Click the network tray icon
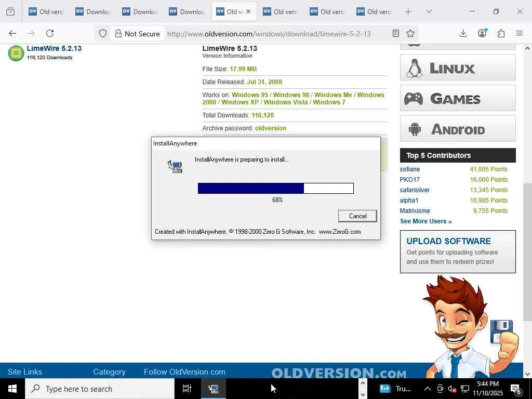This screenshot has height=399, width=532. [x=465, y=389]
